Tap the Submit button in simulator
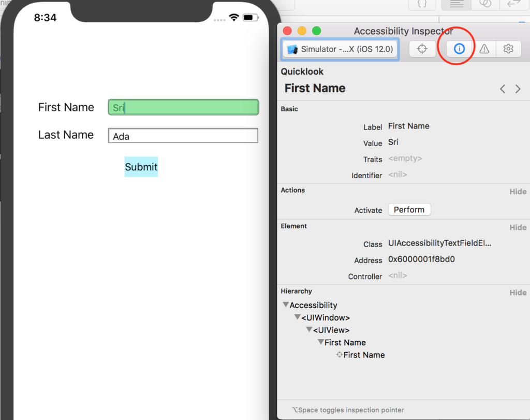The image size is (530, 420). (x=141, y=167)
